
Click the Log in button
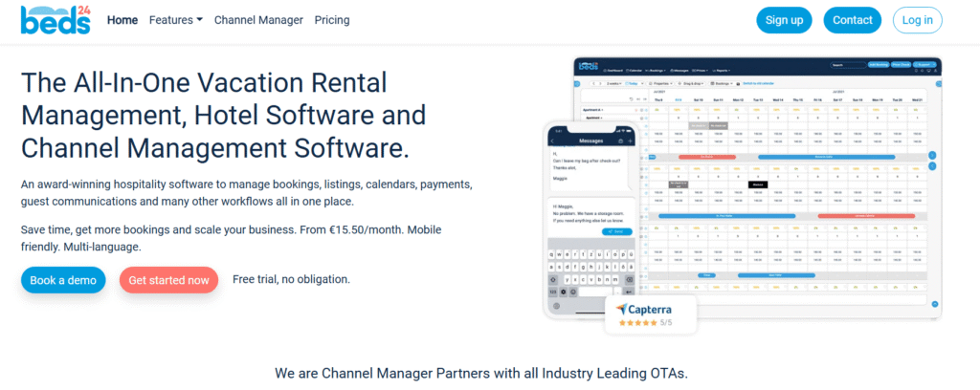(917, 20)
